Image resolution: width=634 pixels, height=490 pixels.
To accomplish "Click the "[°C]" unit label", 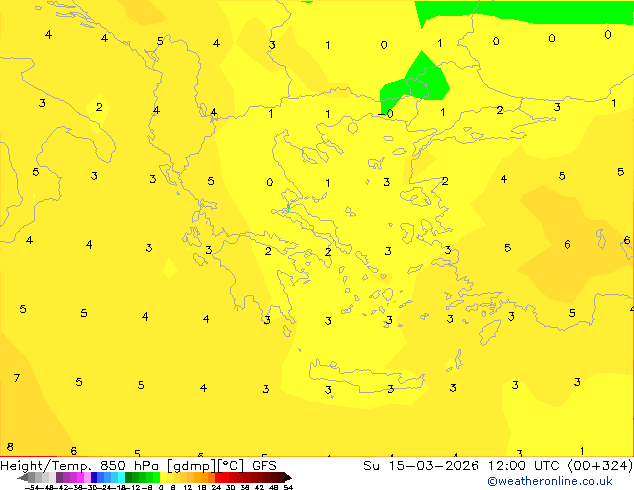I will (x=230, y=466).
